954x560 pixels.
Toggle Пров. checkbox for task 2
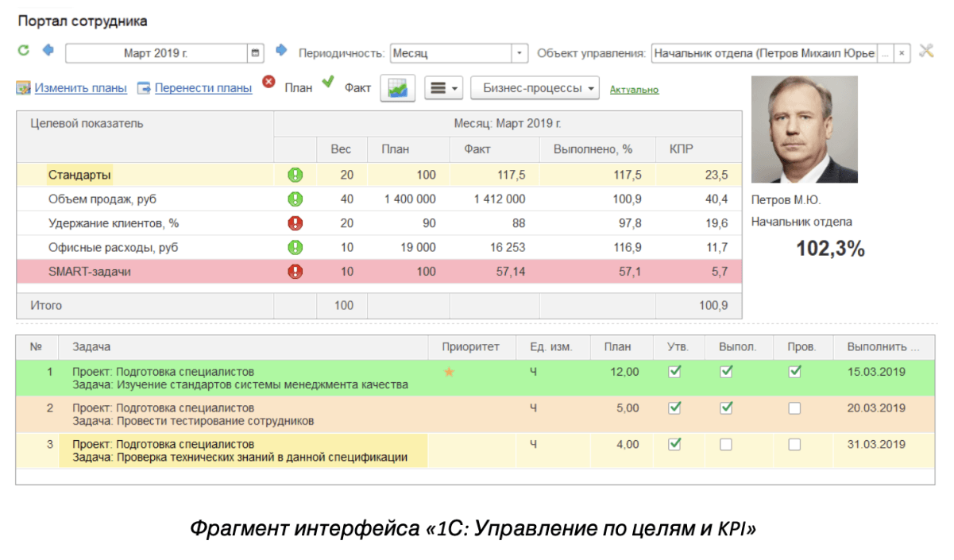[794, 408]
